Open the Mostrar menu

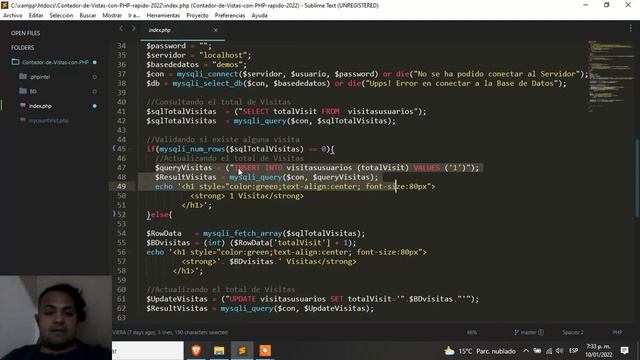click(x=112, y=16)
